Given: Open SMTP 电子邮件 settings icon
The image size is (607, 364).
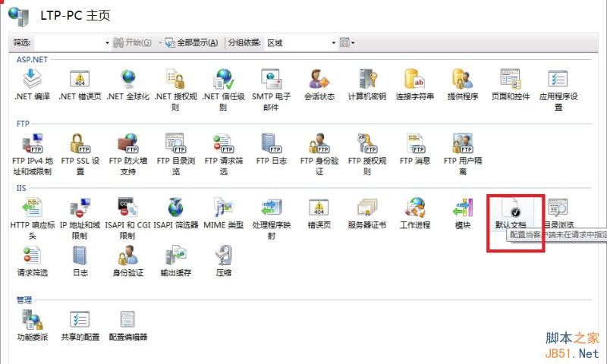Looking at the screenshot, I should (x=271, y=80).
